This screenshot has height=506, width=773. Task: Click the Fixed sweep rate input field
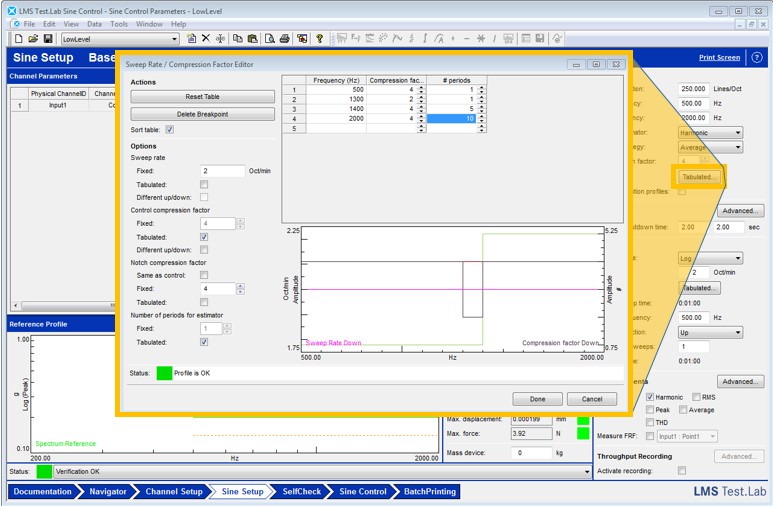tap(222, 171)
